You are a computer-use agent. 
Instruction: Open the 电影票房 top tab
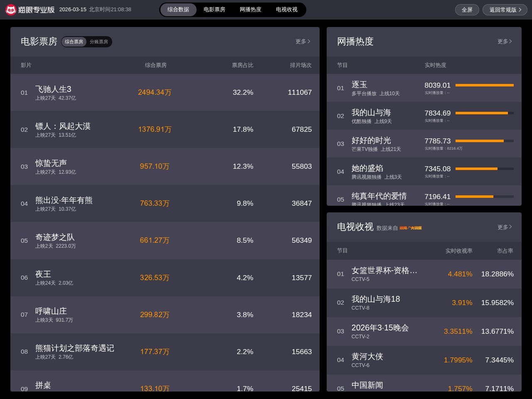(x=214, y=10)
